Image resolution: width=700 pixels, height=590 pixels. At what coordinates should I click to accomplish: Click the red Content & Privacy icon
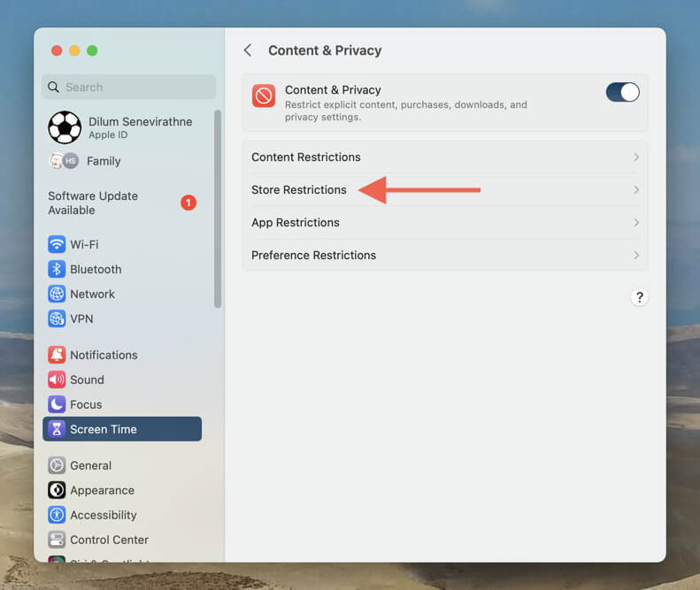264,96
